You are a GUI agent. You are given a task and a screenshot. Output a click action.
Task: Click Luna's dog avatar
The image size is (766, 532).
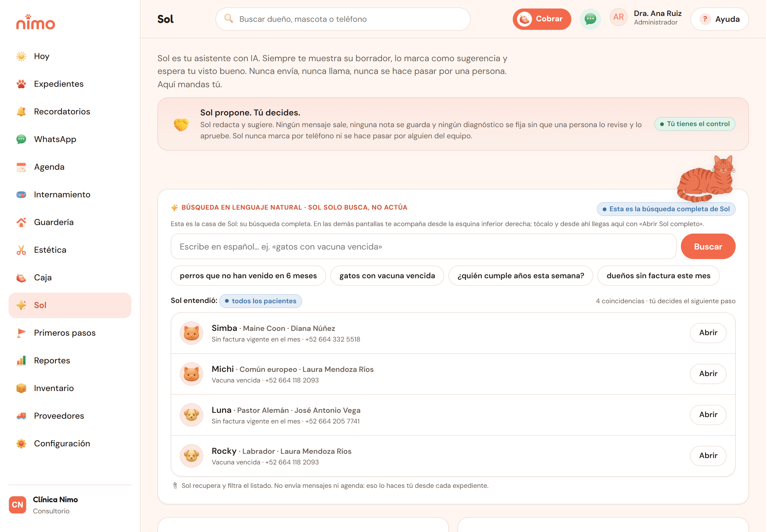pos(191,415)
